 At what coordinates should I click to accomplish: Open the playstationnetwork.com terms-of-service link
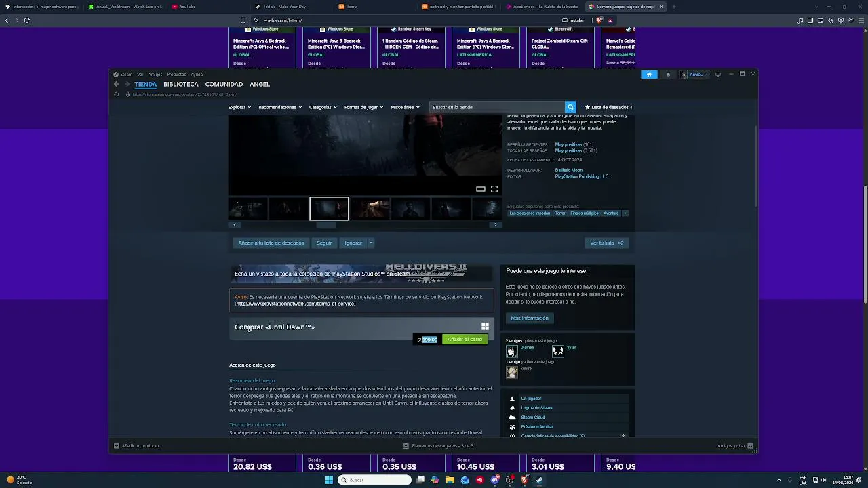295,304
